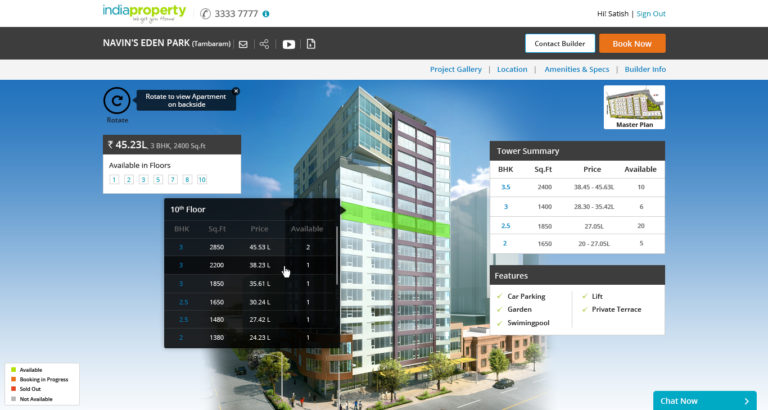View the Builder Info section
Screen dimensions: 768x410
[645, 69]
